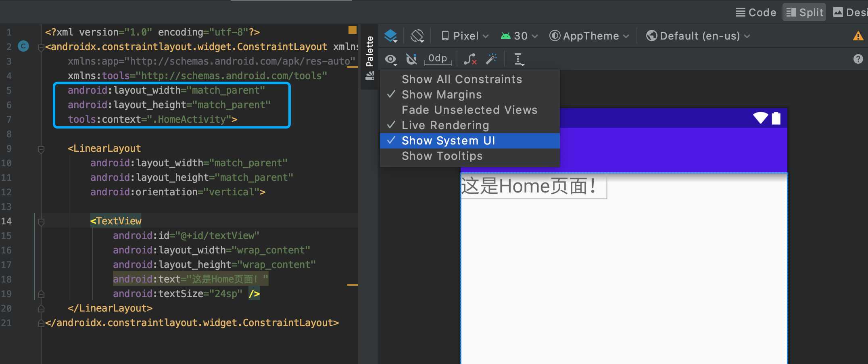Click the 0dp default margins field

coord(438,59)
